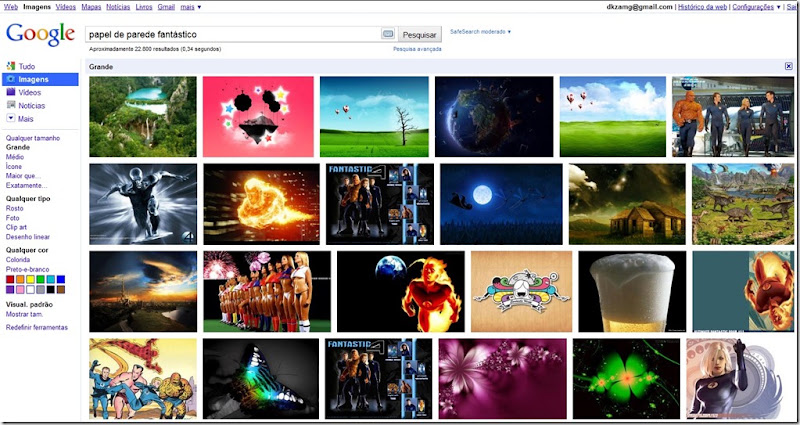Pick the blue color swatch
The height and width of the screenshot is (425, 800).
(61, 279)
